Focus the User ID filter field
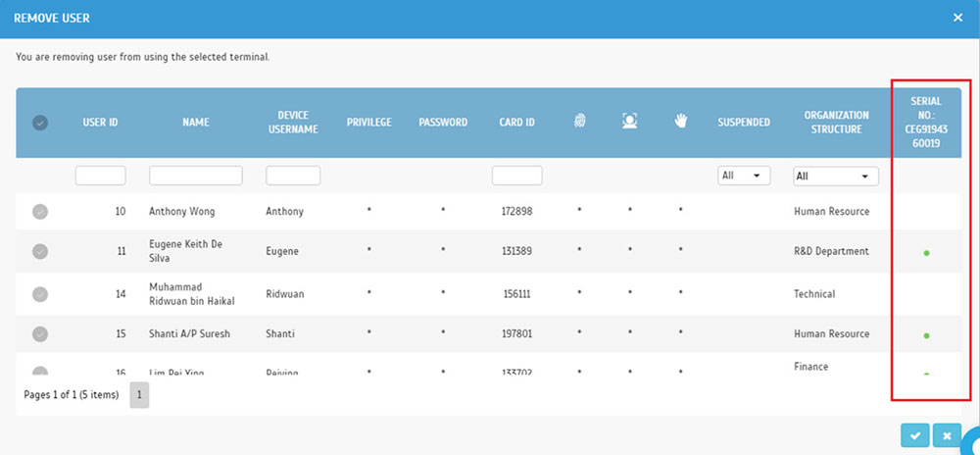 (x=101, y=176)
